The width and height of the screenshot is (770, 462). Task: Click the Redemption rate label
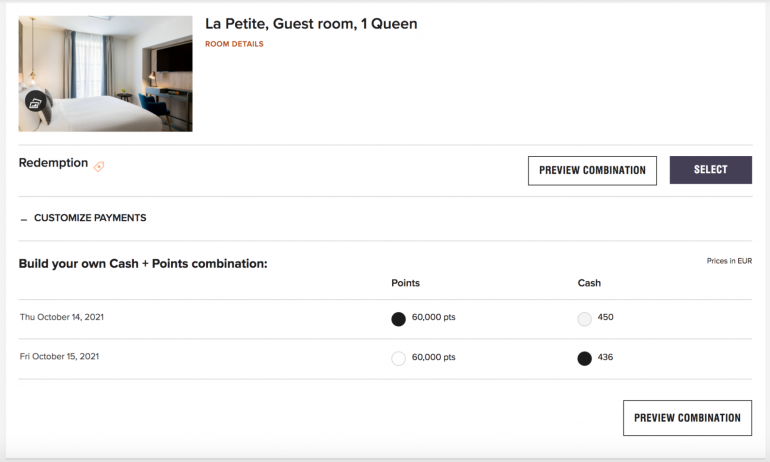pos(53,163)
